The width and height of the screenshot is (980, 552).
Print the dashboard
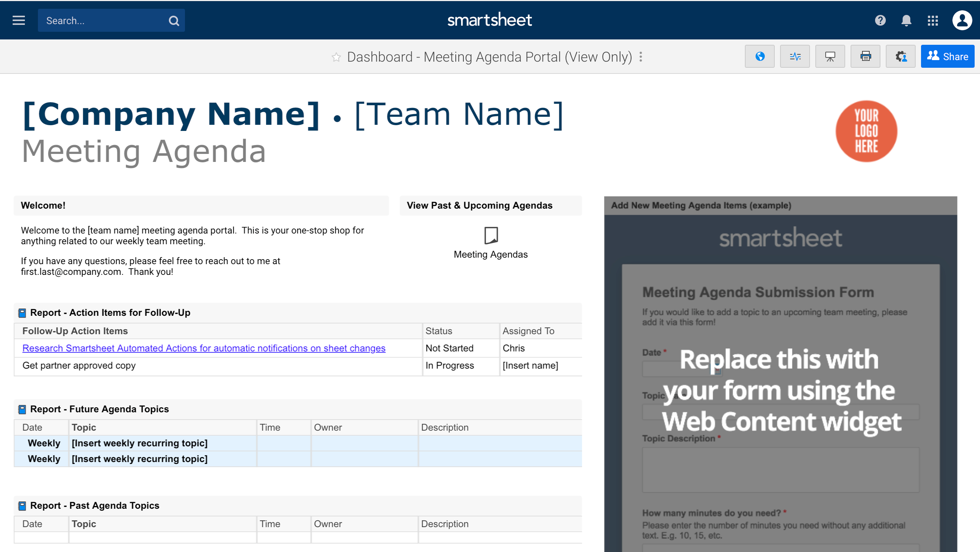[865, 57]
